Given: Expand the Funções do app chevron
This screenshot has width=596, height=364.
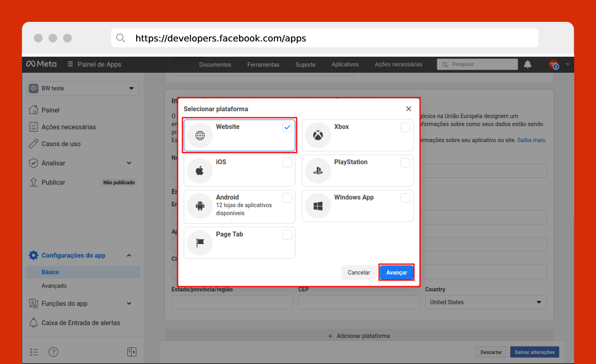Looking at the screenshot, I should click(x=129, y=303).
